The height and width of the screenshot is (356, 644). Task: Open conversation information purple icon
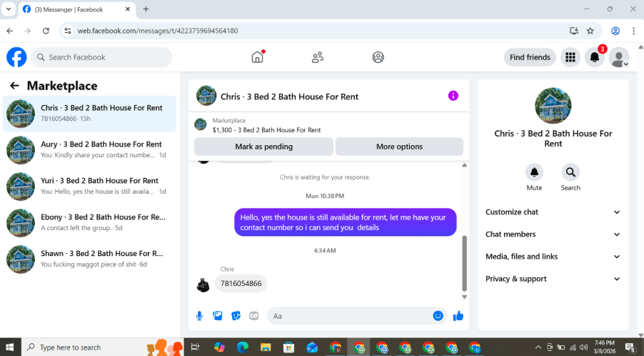click(x=453, y=96)
